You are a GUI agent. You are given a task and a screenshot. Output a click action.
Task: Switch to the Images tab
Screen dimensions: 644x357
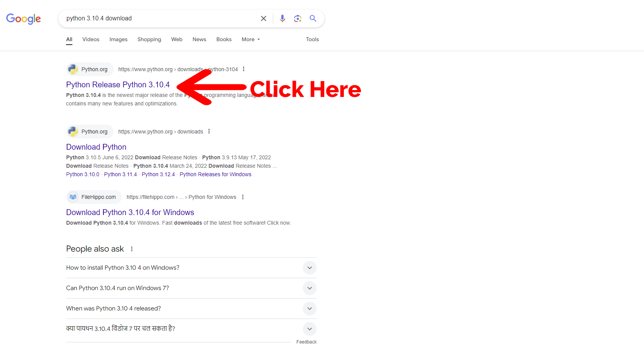pyautogui.click(x=118, y=39)
